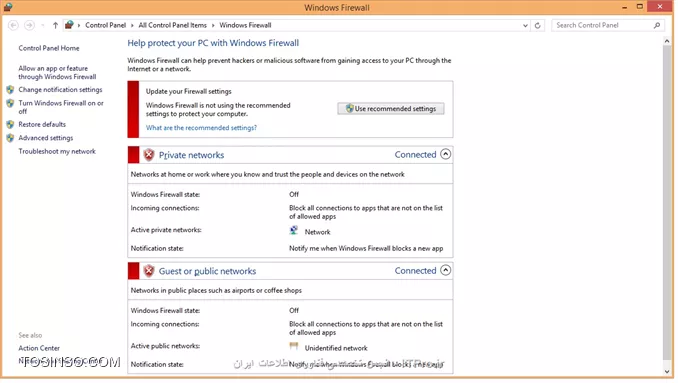Viewport: 678px width, 383px height.
Task: Click Windows Firewall state label under Private networks
Action: [x=165, y=195]
